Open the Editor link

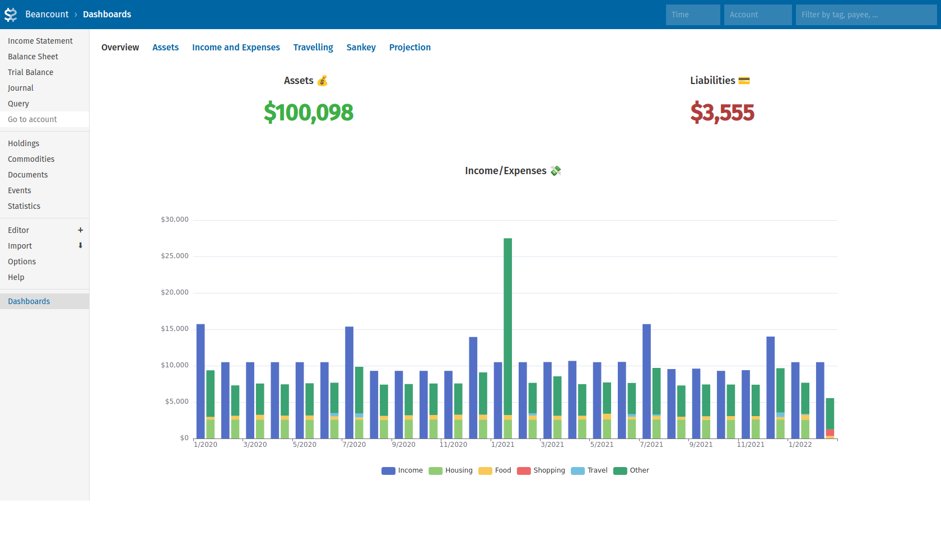[18, 230]
